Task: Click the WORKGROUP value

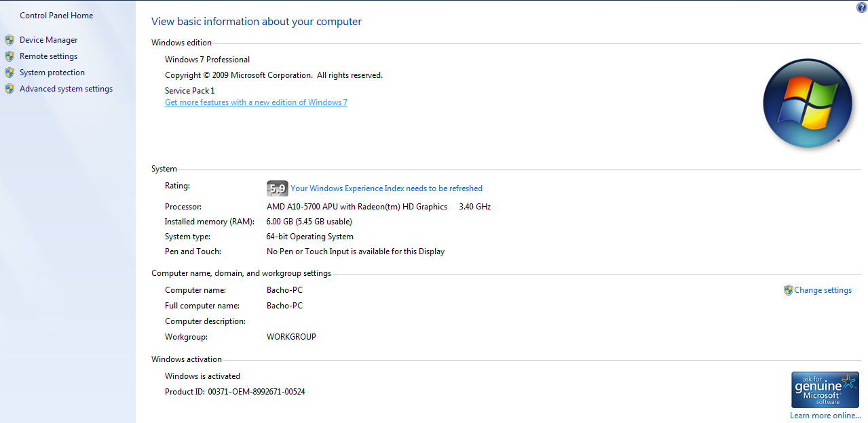Action: pyautogui.click(x=291, y=337)
